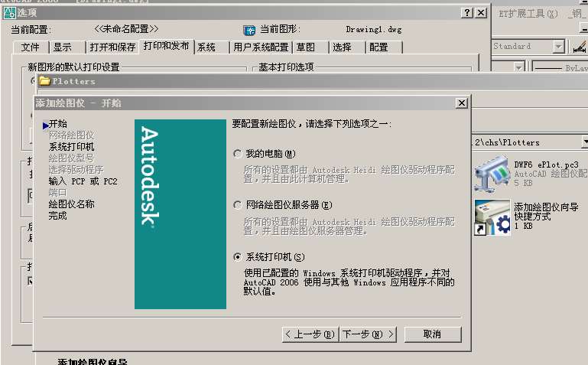
Task: Proceed with the 下一步(N) button
Action: [x=368, y=334]
